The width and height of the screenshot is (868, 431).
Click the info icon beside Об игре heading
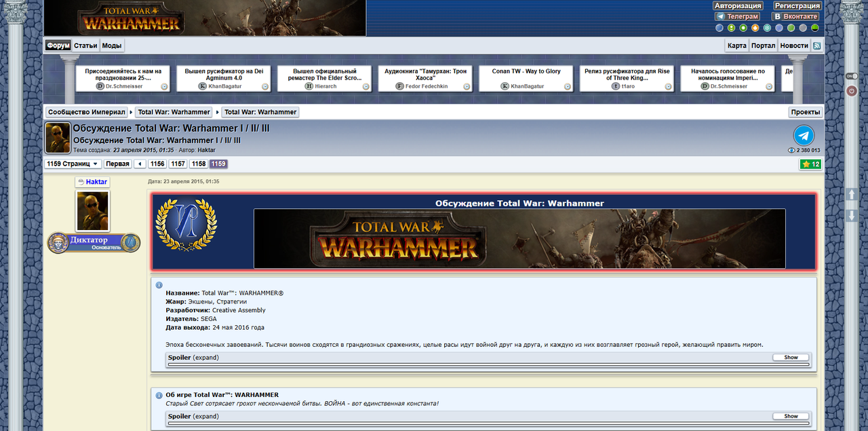pyautogui.click(x=159, y=395)
